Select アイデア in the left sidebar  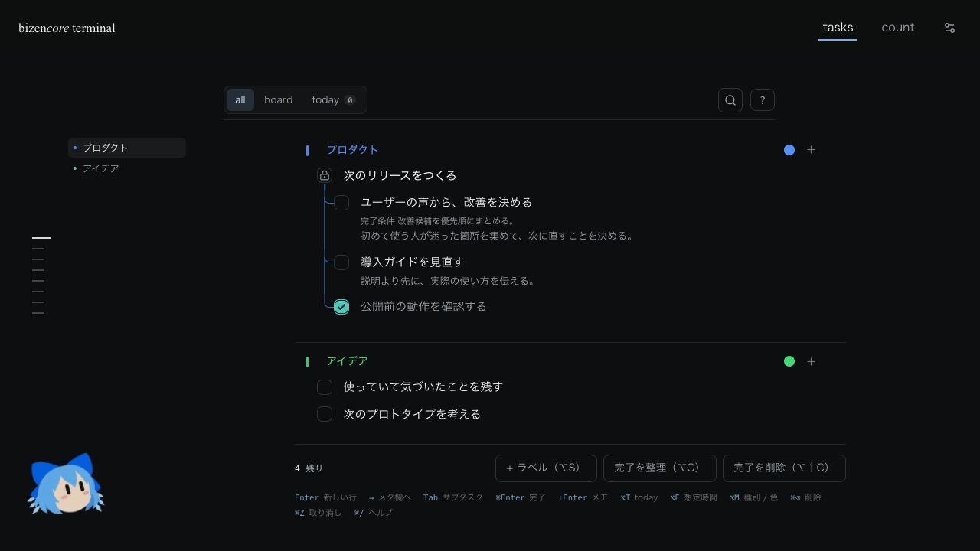pos(127,168)
